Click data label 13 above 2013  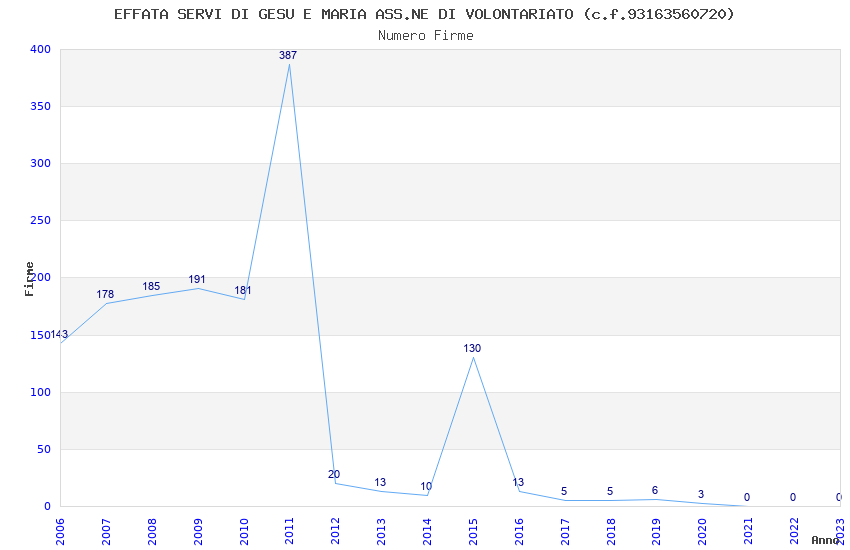(x=380, y=482)
